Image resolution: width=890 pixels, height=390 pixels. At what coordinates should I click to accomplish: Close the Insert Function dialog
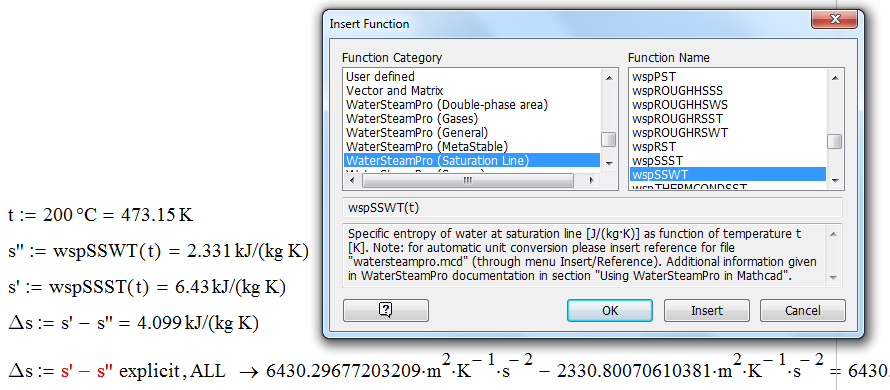(835, 20)
